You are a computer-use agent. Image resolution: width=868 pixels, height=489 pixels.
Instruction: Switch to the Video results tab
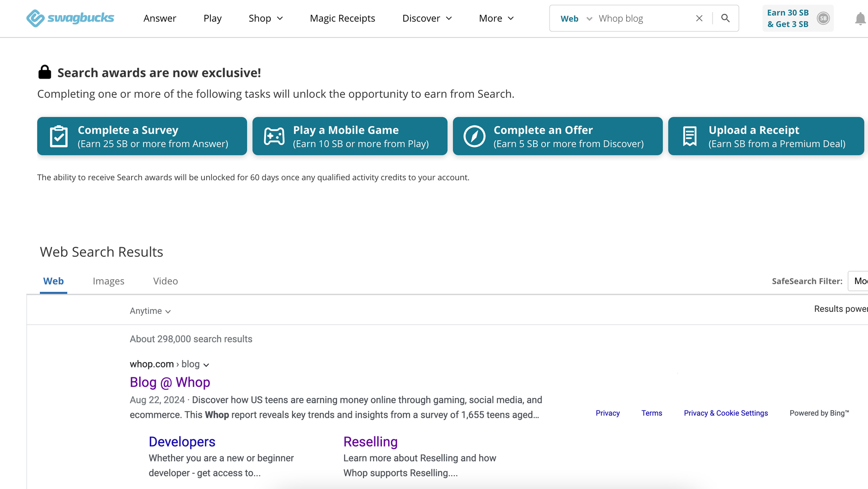tap(165, 281)
